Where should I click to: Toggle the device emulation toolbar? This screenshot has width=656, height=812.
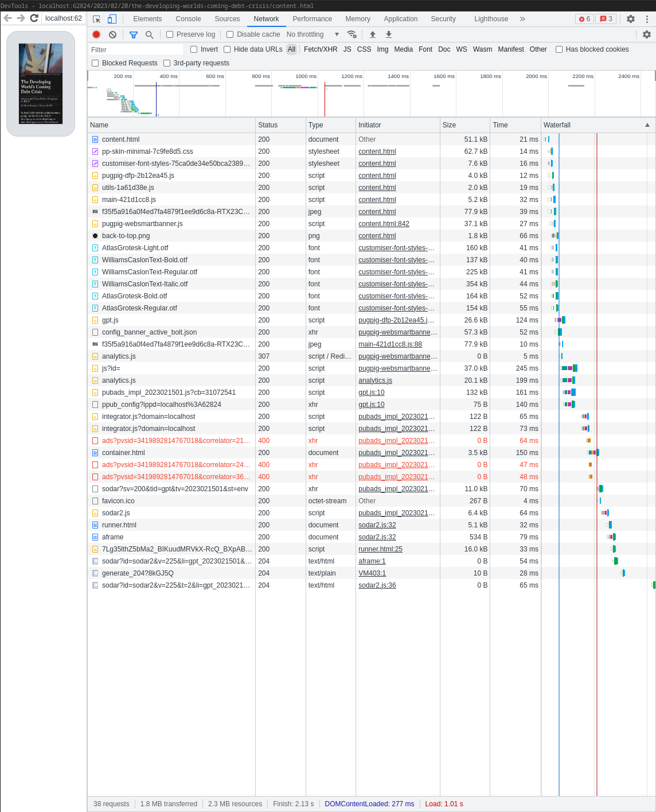click(112, 19)
